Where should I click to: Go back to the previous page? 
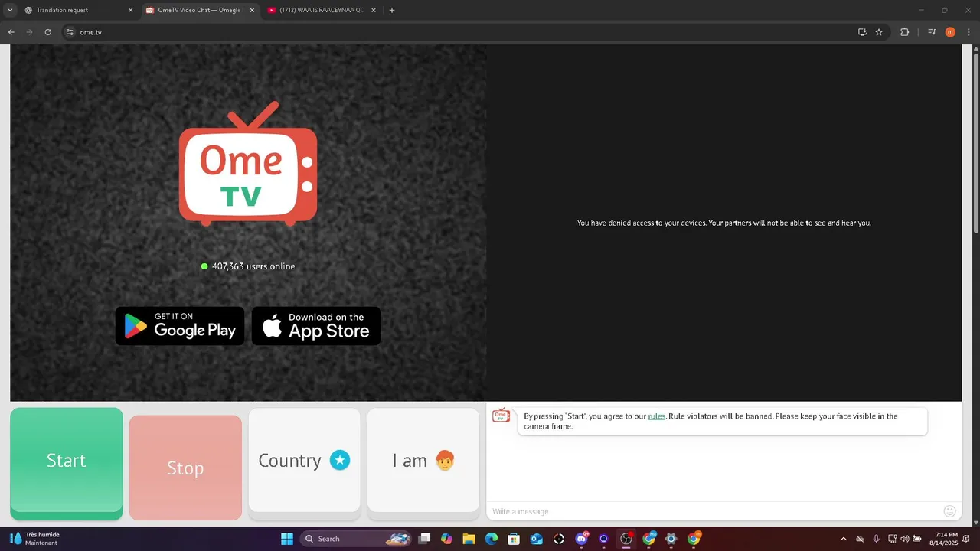click(x=11, y=32)
